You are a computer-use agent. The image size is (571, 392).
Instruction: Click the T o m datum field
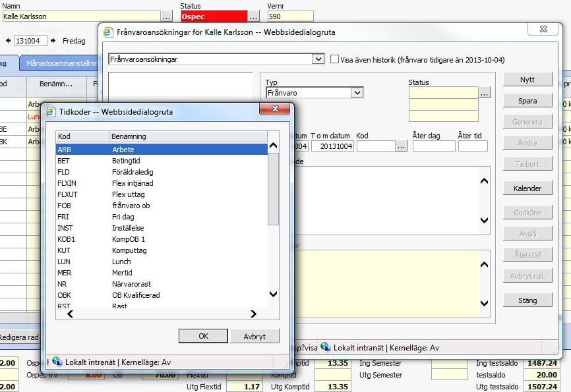[332, 146]
